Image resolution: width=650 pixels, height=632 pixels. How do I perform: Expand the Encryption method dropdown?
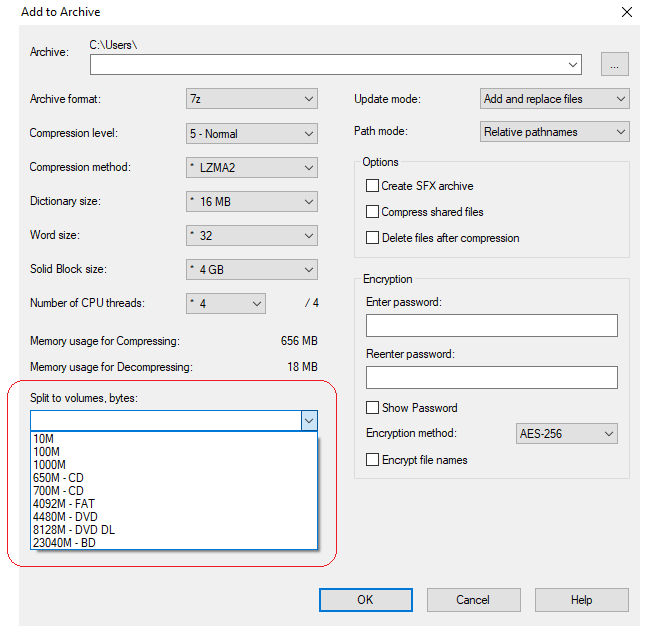point(565,434)
